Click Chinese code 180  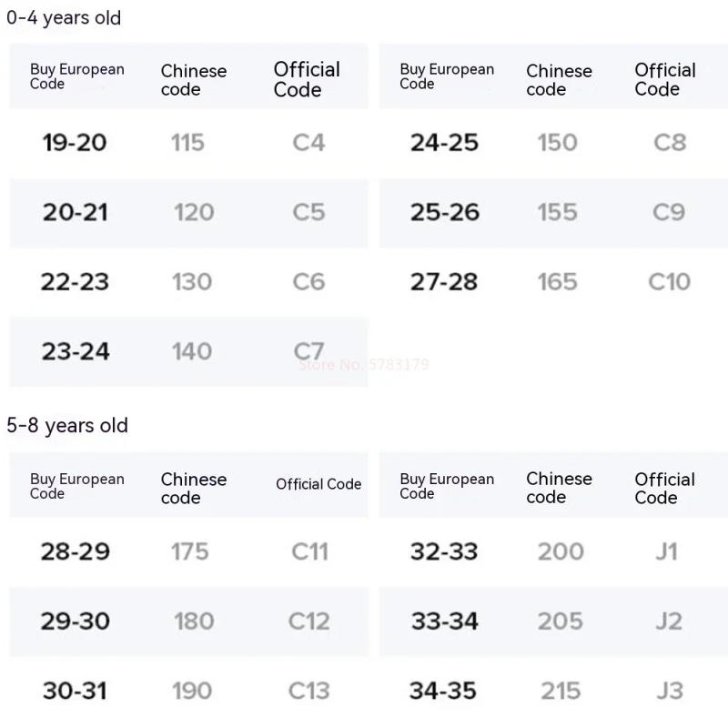click(x=194, y=622)
